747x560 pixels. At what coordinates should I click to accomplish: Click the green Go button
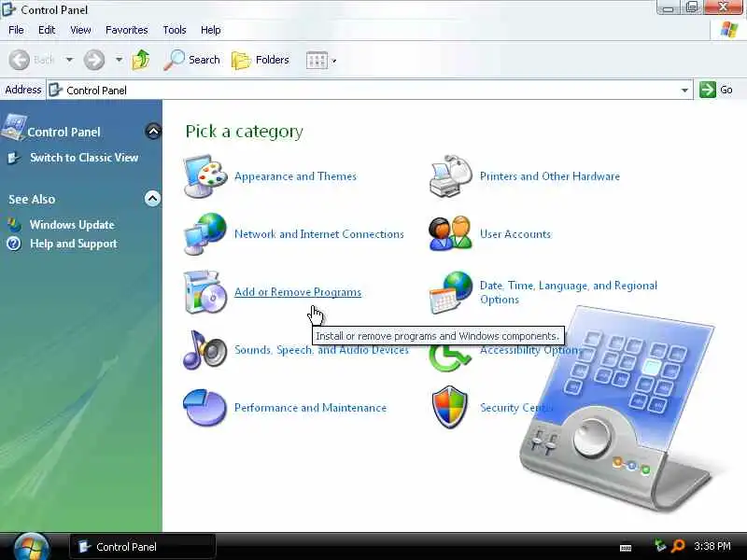pos(716,90)
